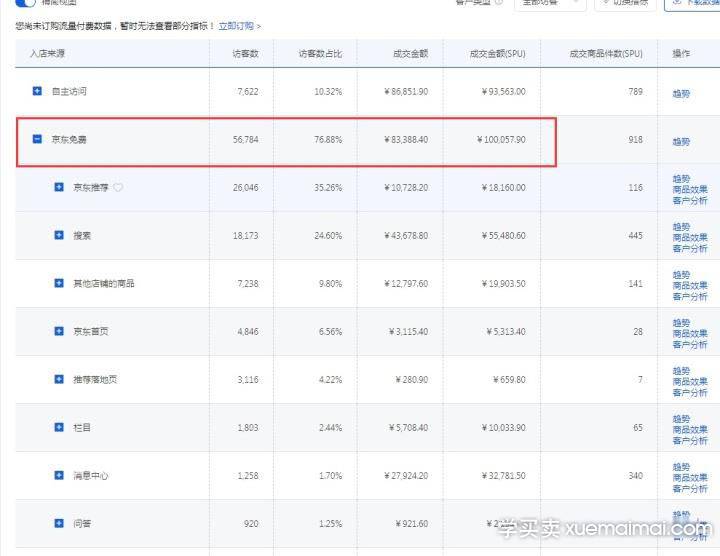
Task: Click the heart icon beside 京东推荐
Action: pyautogui.click(x=118, y=187)
